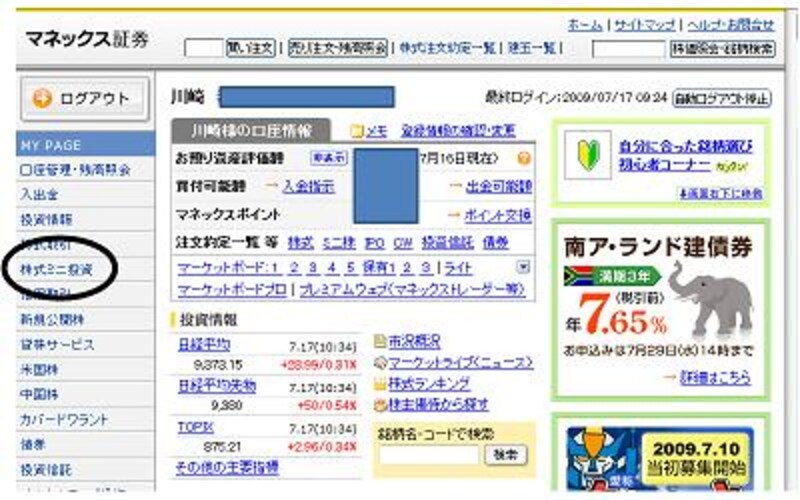This screenshot has height=500, width=800.
Task: Open 投資信託 in sidebar menu
Action: 46,469
